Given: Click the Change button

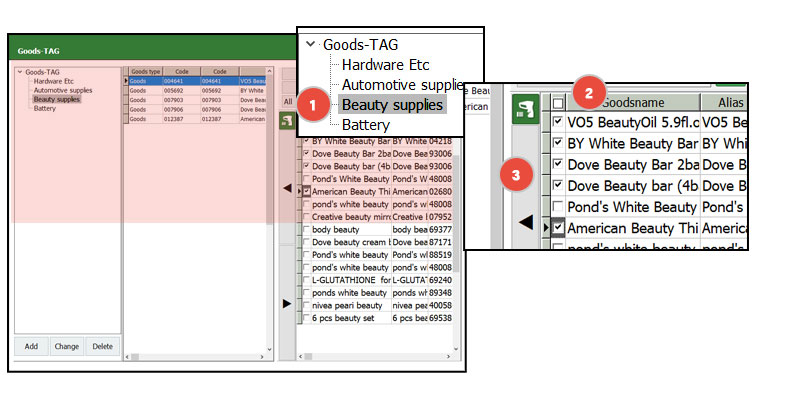Looking at the screenshot, I should click(67, 346).
